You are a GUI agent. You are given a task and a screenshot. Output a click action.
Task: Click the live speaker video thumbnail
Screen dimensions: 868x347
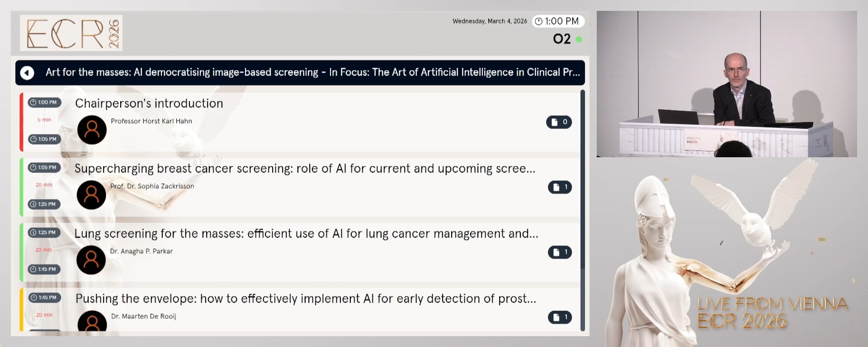tap(726, 84)
